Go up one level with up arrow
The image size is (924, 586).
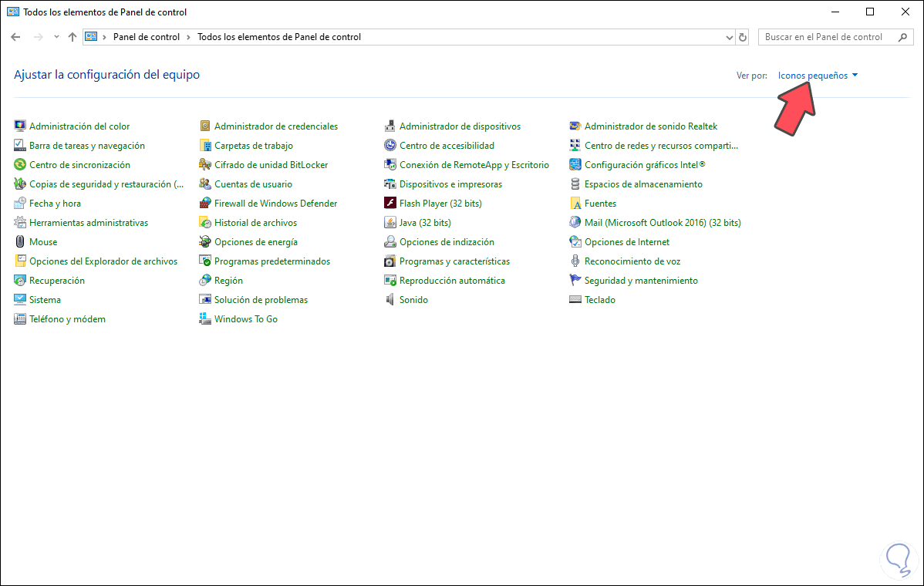tap(73, 36)
